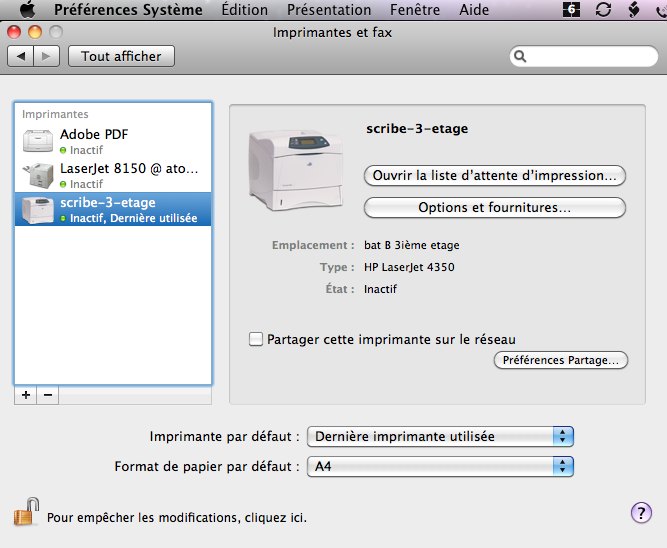Open the Apple menu

28,9
